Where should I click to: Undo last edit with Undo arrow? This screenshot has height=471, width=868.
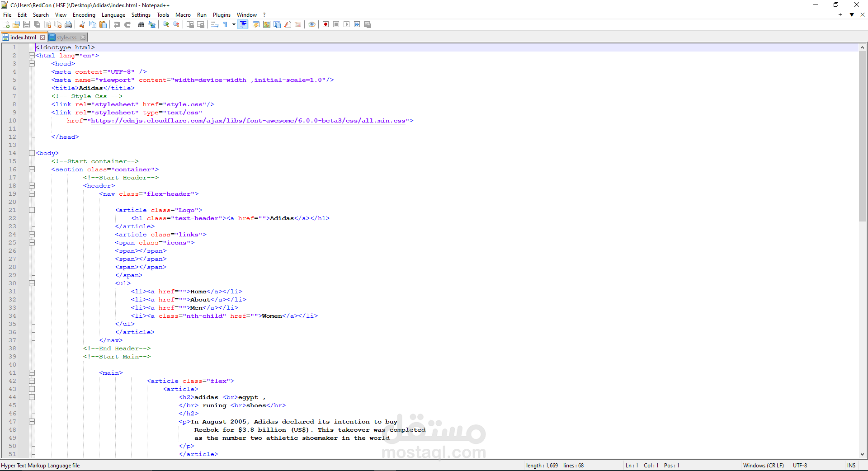coord(117,24)
